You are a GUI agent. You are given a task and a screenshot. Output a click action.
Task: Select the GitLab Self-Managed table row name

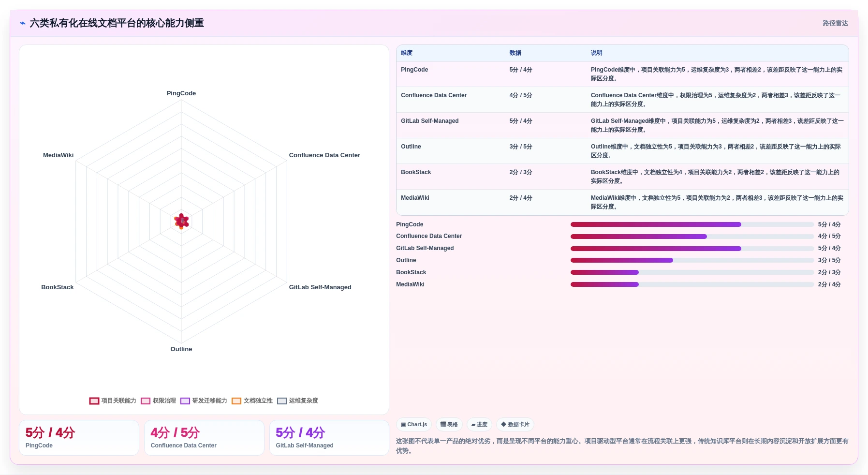[x=430, y=121]
